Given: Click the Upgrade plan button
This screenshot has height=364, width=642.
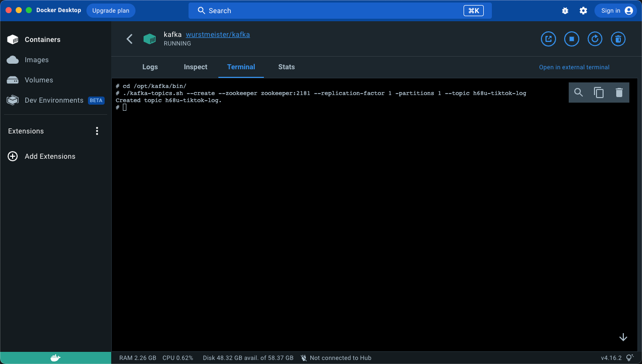Looking at the screenshot, I should point(111,11).
